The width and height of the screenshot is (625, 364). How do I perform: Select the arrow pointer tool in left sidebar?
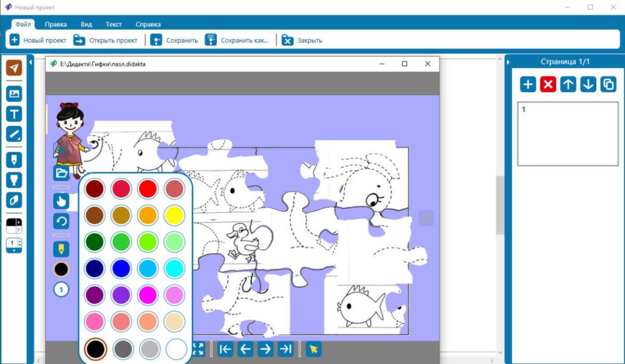click(14, 68)
